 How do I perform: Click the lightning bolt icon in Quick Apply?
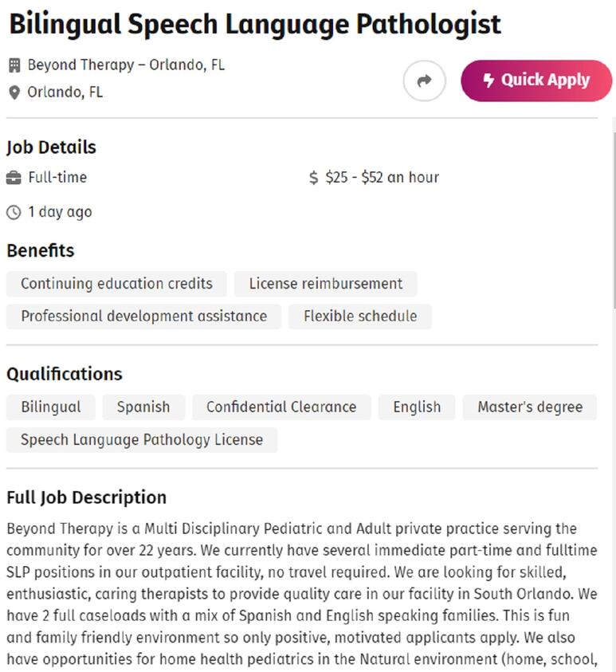point(488,81)
